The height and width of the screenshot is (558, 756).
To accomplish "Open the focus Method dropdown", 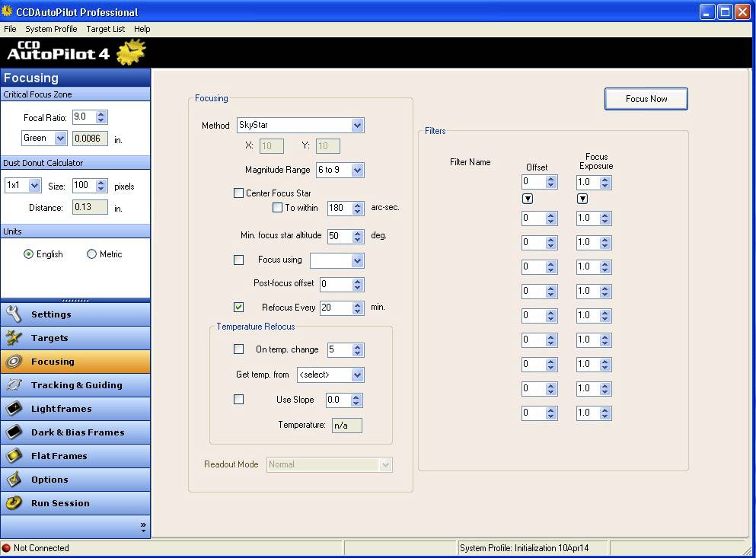I will pos(358,125).
